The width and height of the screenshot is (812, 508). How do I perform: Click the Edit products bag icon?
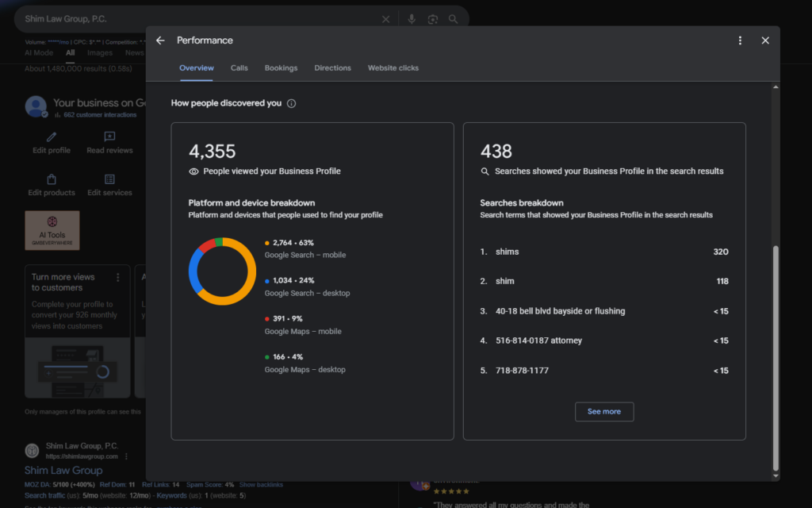[51, 181]
